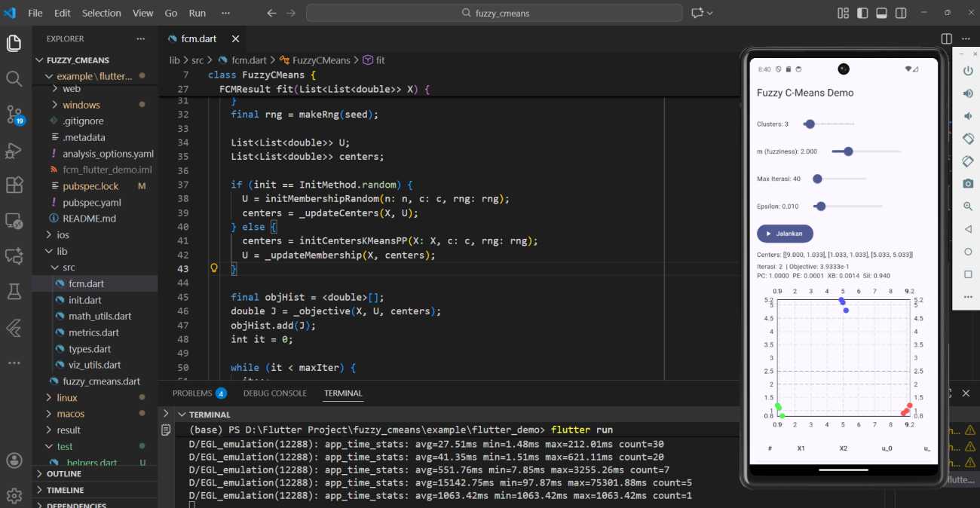Take emulator screenshot with camera icon

click(968, 184)
